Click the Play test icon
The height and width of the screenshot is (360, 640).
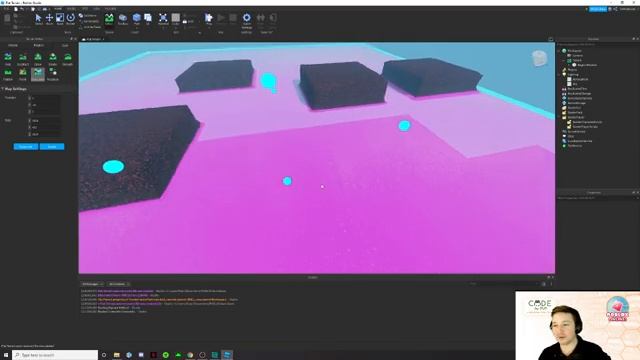coord(209,18)
